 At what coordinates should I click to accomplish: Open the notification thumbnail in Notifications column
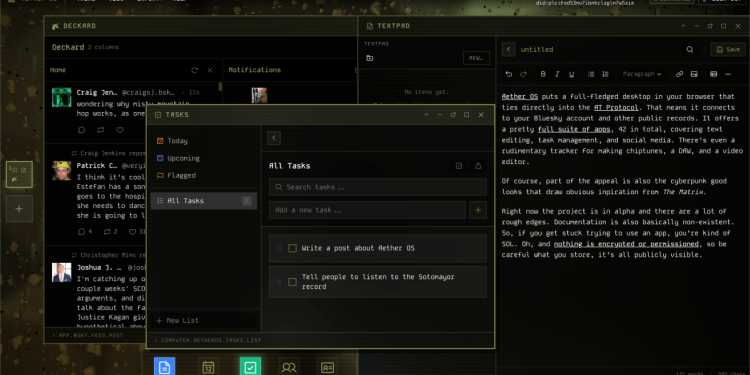(259, 95)
